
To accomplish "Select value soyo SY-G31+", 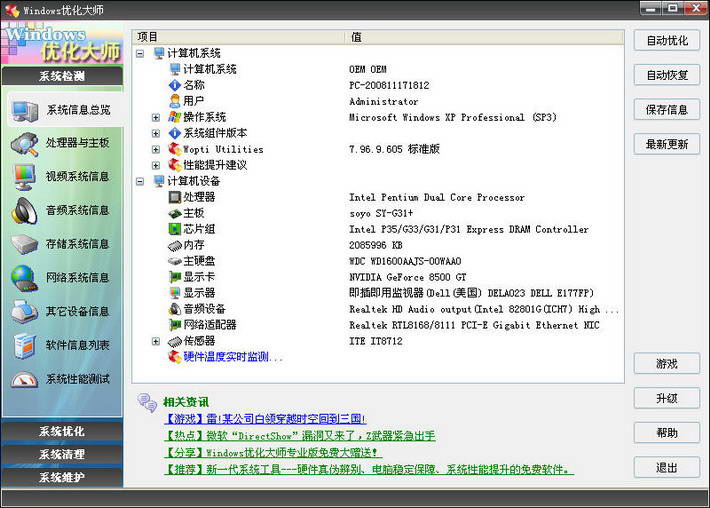I will pos(381,213).
